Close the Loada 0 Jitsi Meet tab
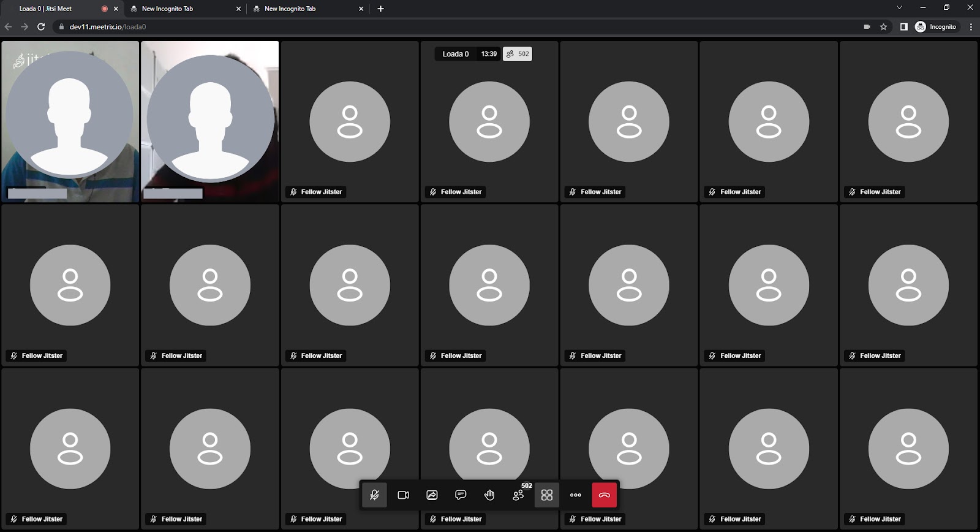This screenshot has height=532, width=980. pyautogui.click(x=116, y=9)
